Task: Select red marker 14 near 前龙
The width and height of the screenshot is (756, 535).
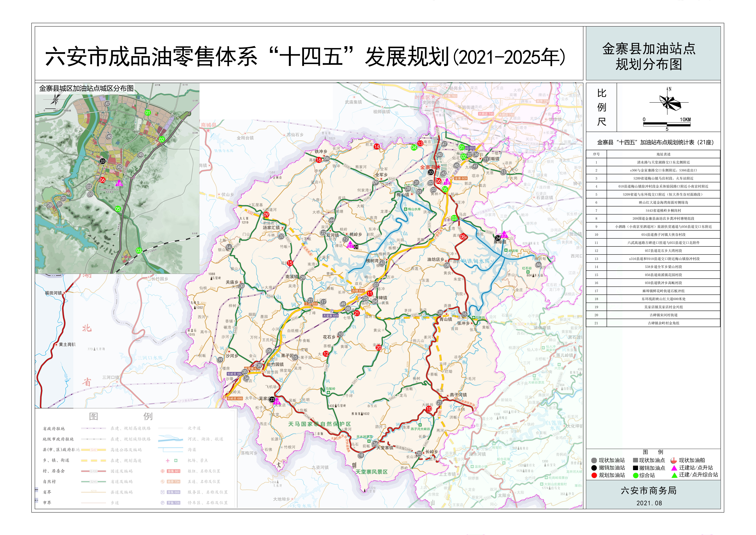Action: [377, 146]
